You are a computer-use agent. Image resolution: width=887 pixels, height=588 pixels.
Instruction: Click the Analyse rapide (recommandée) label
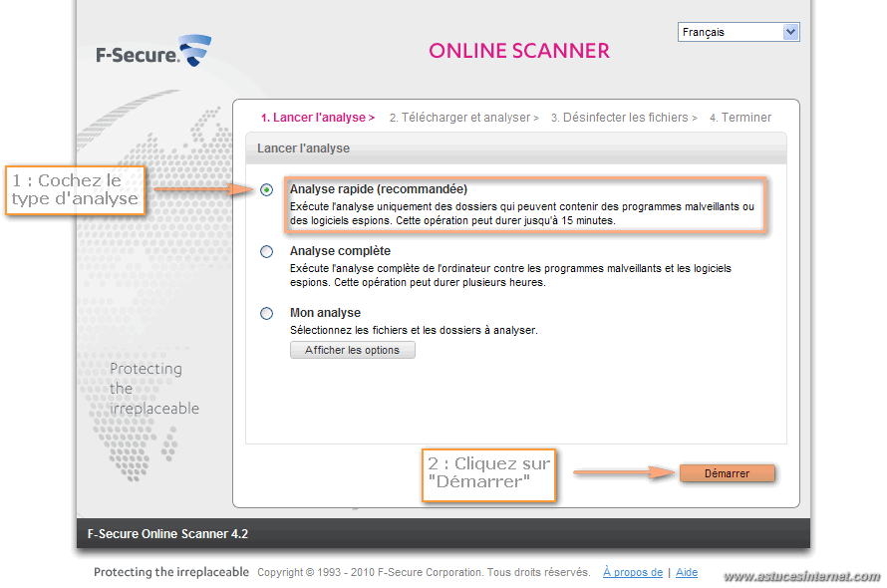click(x=379, y=189)
